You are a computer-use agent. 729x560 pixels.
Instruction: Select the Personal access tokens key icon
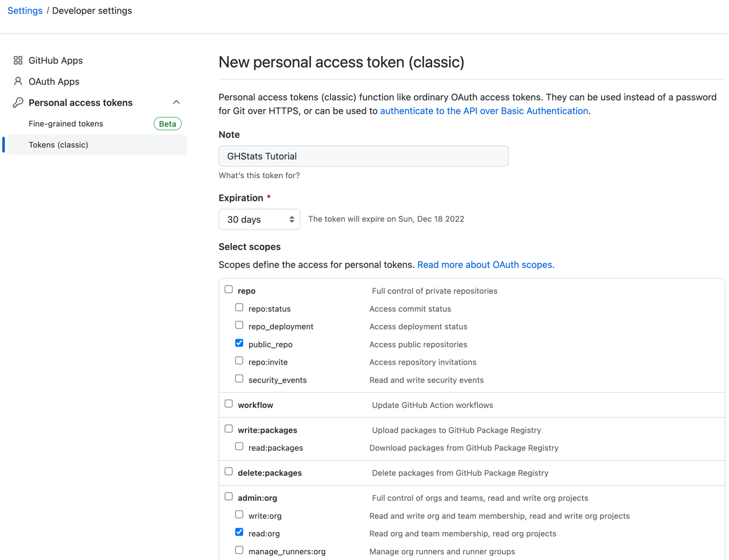click(x=17, y=102)
